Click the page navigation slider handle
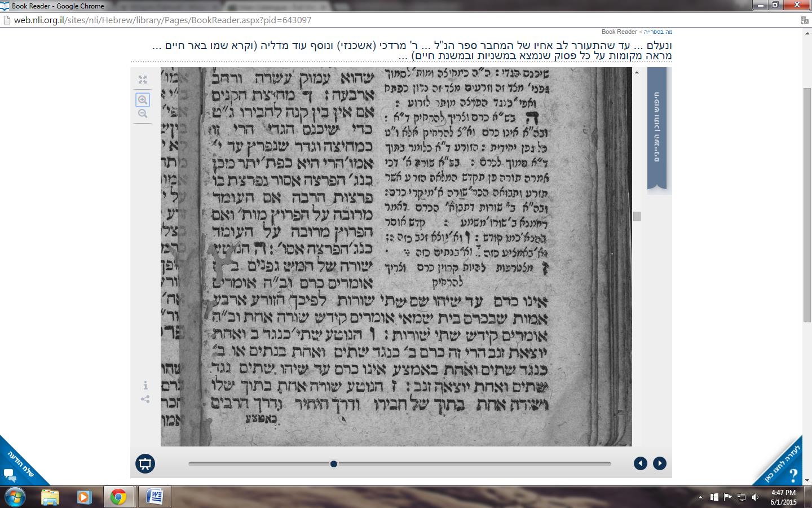 tap(334, 464)
